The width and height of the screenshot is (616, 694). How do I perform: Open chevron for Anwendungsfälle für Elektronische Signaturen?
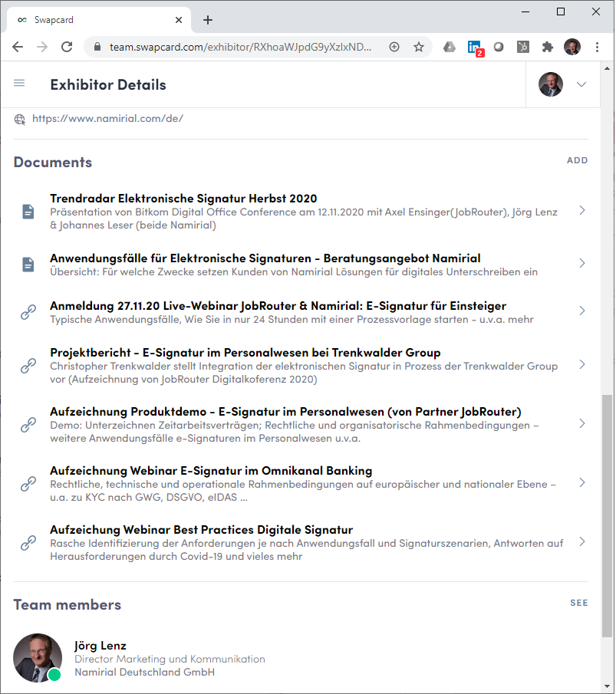tap(582, 263)
